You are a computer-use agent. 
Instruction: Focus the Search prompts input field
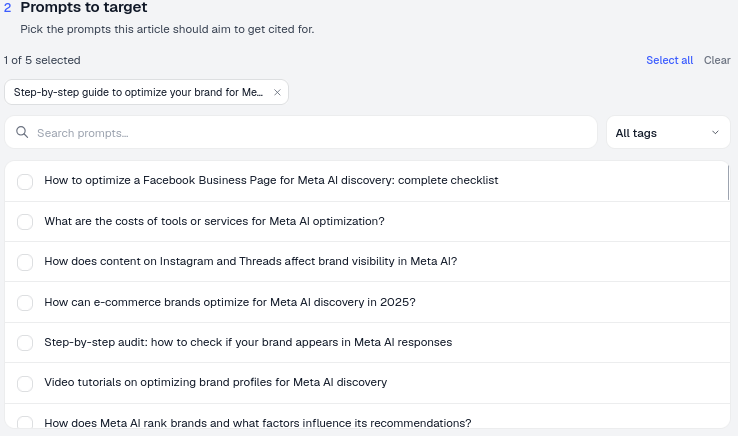(301, 133)
